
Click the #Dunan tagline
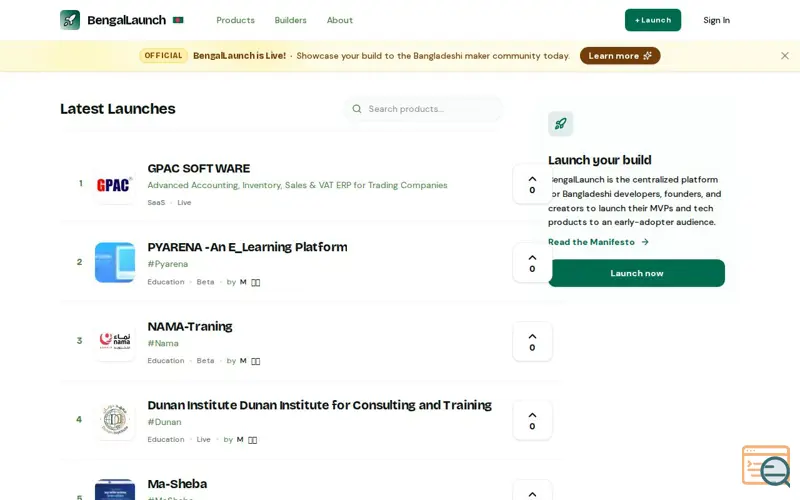pos(164,422)
